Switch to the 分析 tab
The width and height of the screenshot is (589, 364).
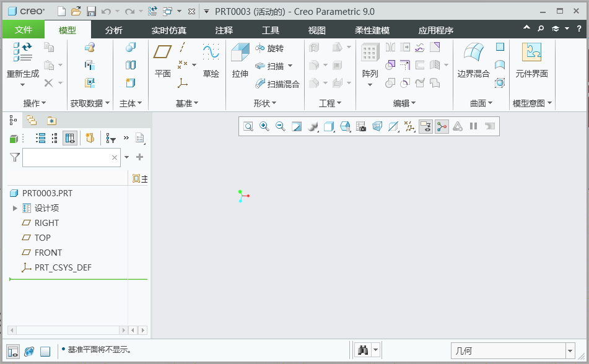coord(114,30)
